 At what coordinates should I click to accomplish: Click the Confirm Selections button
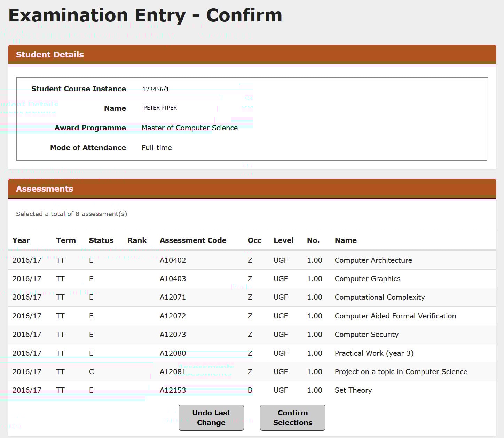pos(292,417)
